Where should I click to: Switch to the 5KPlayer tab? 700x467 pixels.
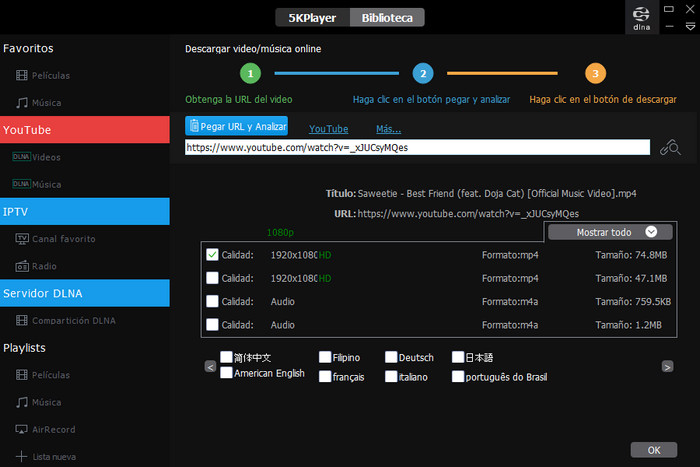(312, 18)
